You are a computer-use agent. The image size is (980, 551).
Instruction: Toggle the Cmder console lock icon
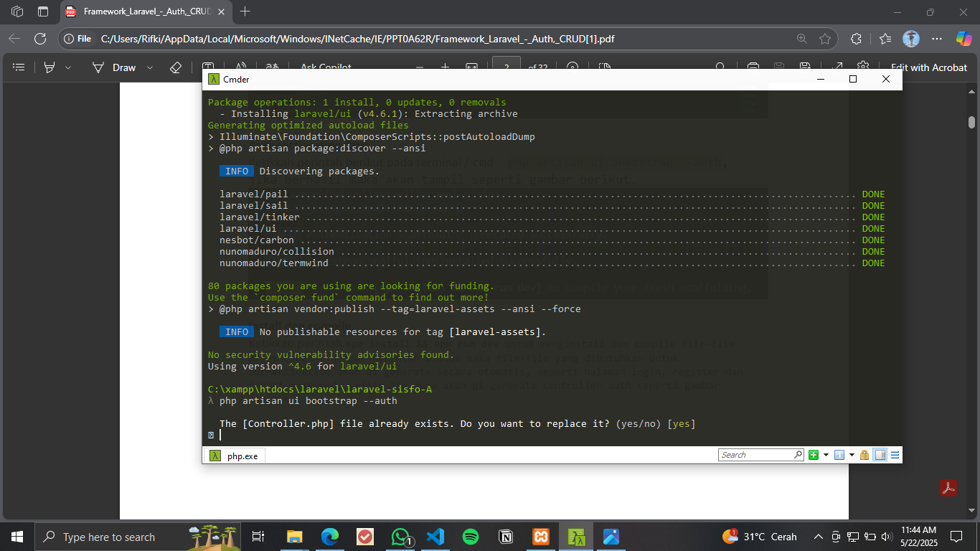tap(864, 455)
